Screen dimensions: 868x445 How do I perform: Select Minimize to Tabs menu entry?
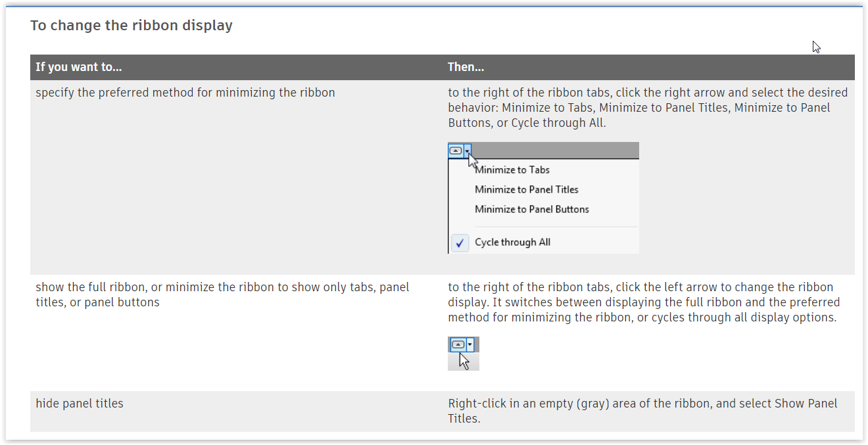tap(512, 170)
